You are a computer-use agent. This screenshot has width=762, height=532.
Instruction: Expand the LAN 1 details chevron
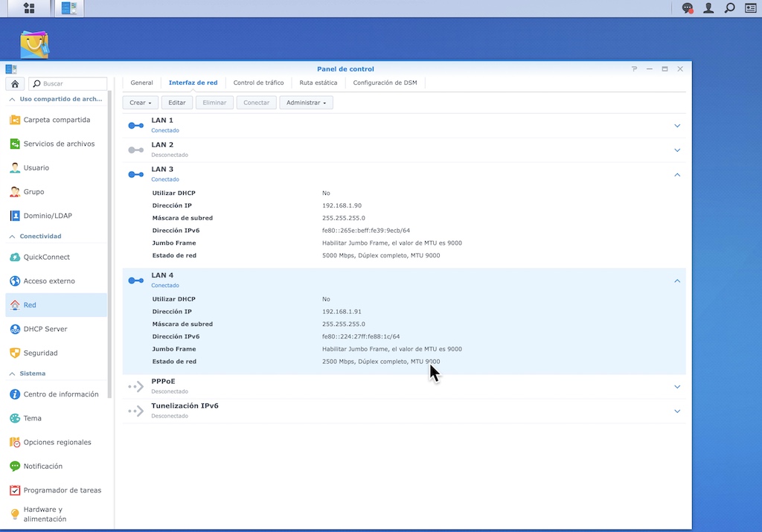click(x=677, y=126)
